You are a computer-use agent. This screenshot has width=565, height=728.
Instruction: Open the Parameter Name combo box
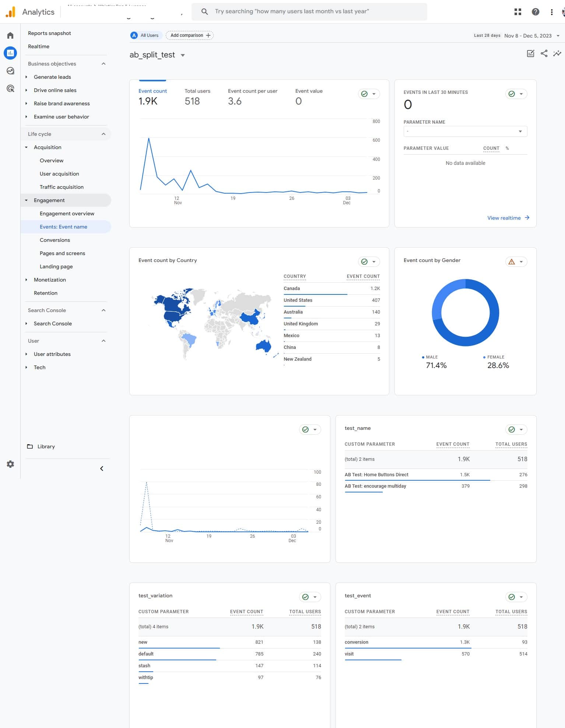click(x=465, y=131)
